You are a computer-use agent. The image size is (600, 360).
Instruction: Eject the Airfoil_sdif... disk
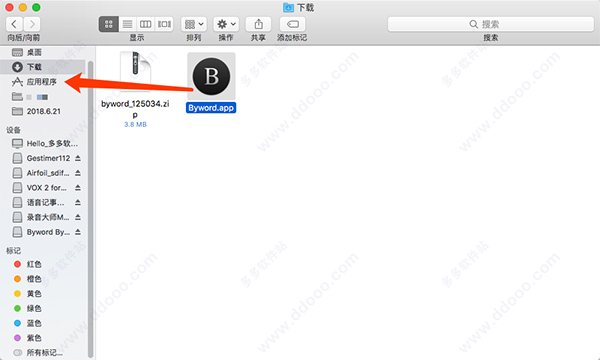(x=78, y=173)
